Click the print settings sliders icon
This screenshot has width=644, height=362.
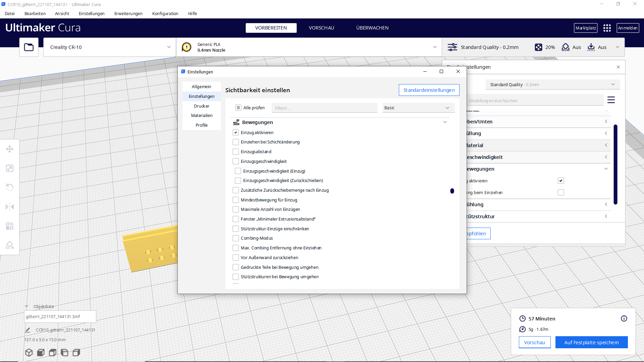coord(452,47)
